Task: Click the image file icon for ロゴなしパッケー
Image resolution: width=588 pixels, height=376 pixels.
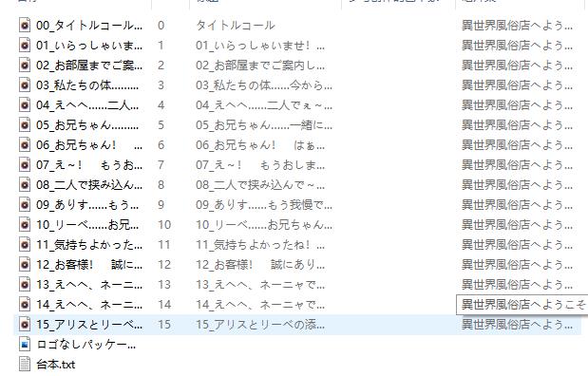Action: pyautogui.click(x=25, y=344)
